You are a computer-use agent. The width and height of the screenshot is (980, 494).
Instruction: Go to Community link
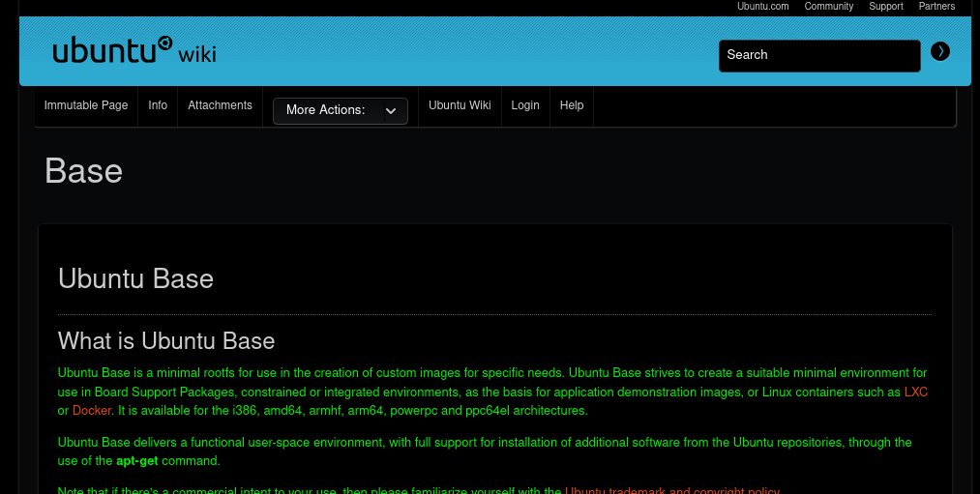click(x=829, y=6)
